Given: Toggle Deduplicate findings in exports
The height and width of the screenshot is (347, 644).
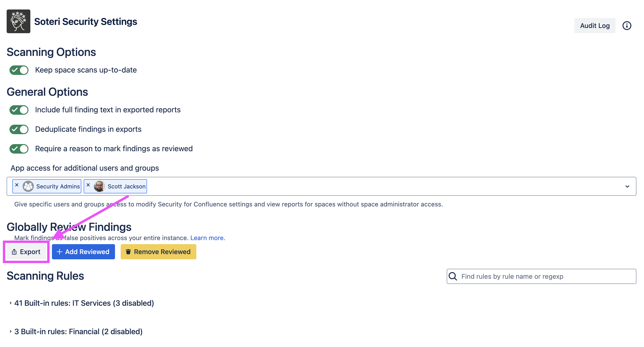Looking at the screenshot, I should pyautogui.click(x=19, y=129).
